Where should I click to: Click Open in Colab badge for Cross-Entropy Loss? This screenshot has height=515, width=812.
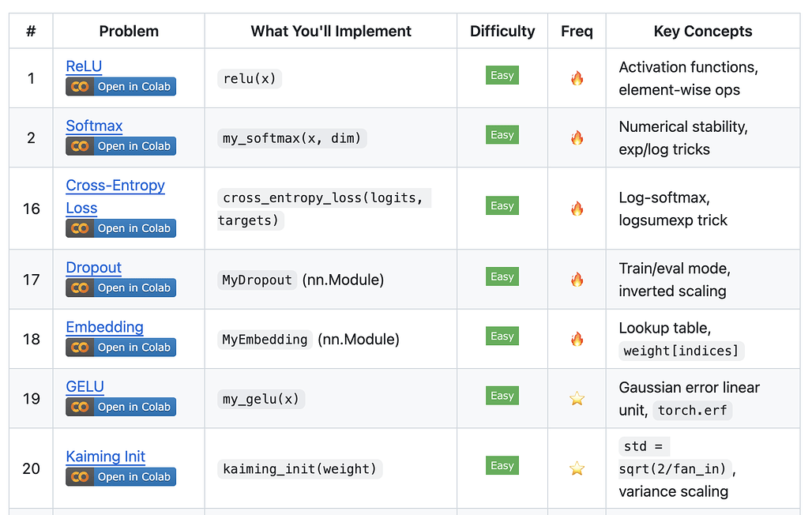tap(121, 228)
